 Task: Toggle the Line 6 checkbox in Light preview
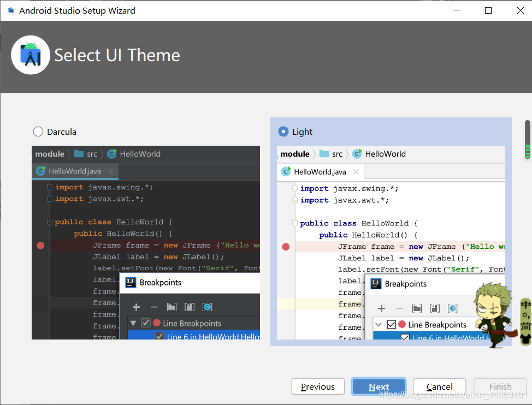tap(405, 337)
